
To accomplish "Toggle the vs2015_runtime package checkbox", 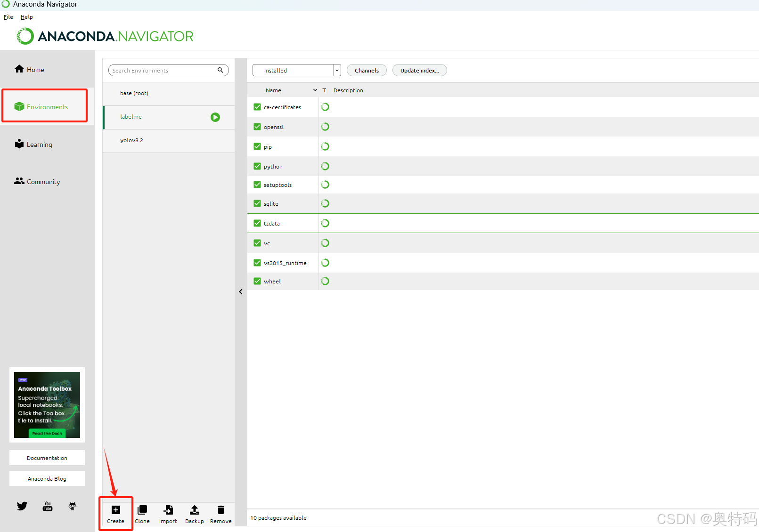I will [257, 263].
